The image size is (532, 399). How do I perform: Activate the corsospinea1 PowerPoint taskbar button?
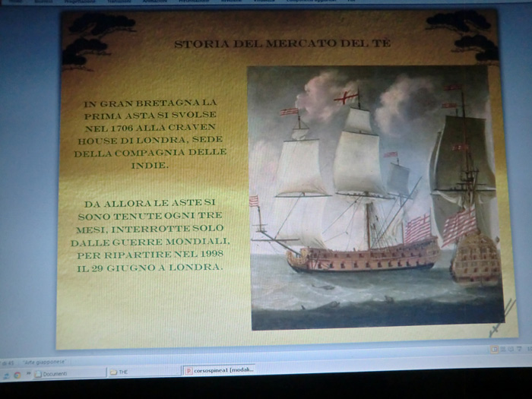coord(219,370)
